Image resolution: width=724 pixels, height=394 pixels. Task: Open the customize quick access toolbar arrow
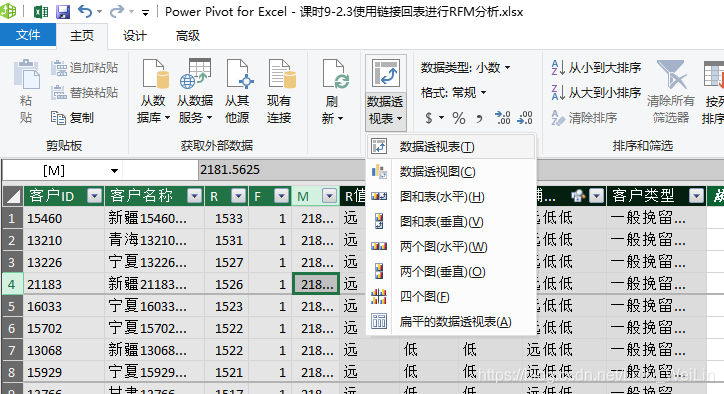coord(145,12)
